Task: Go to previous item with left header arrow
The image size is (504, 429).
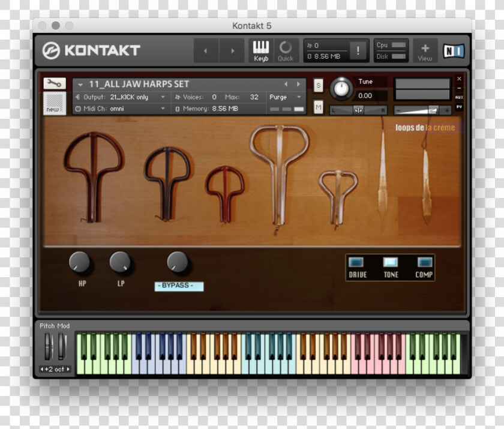Action: (206, 51)
